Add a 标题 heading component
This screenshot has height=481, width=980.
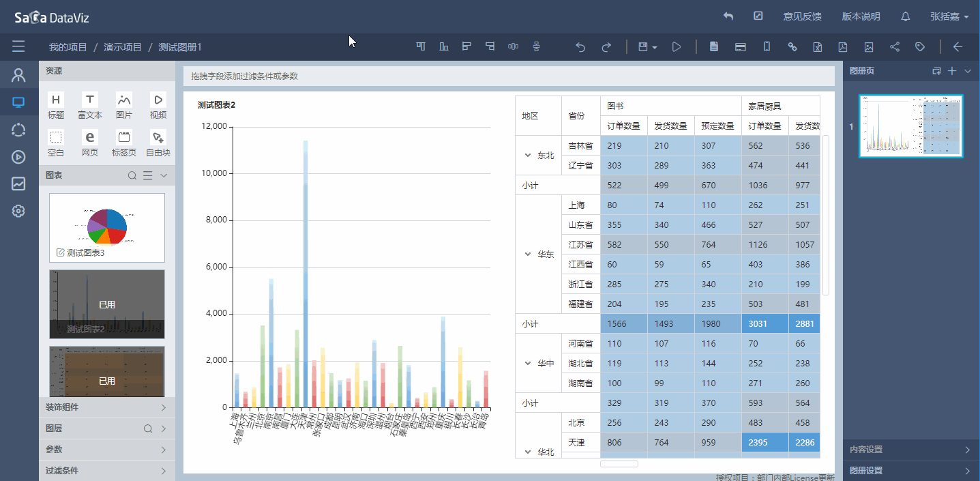pyautogui.click(x=56, y=106)
